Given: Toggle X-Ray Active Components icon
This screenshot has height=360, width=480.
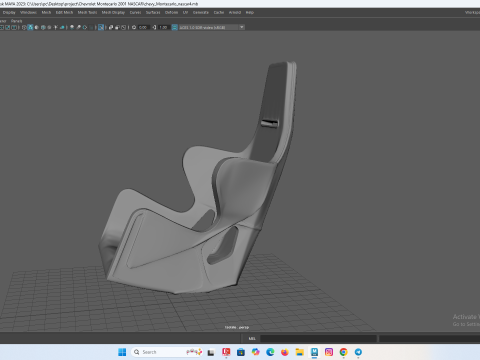Looking at the screenshot, I should [x=117, y=27].
